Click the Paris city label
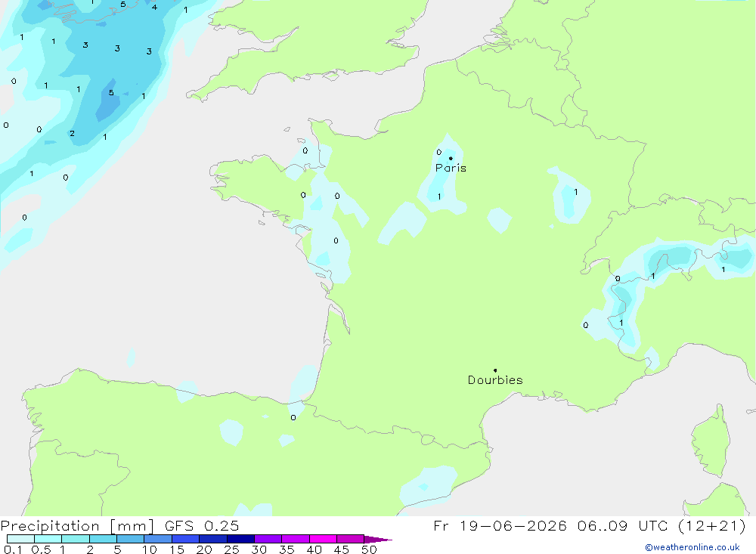 click(451, 168)
